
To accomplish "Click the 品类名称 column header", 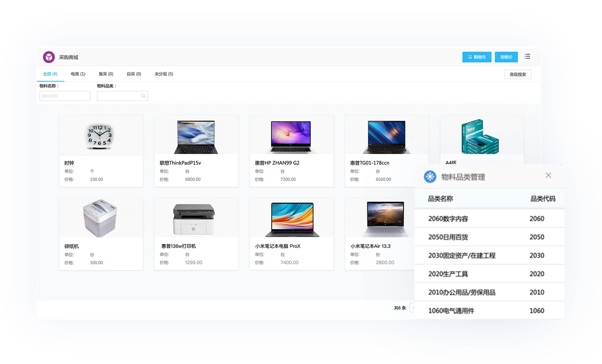I will click(440, 199).
